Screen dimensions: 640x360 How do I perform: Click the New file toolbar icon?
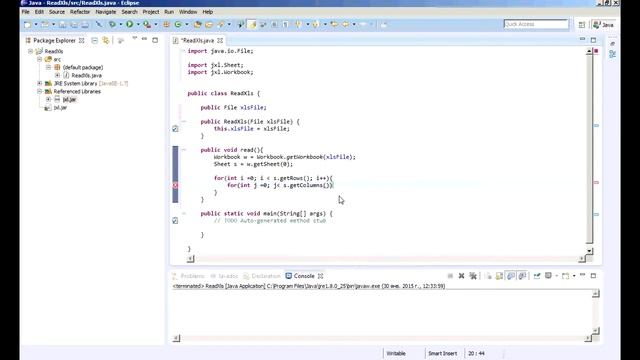coord(28,24)
